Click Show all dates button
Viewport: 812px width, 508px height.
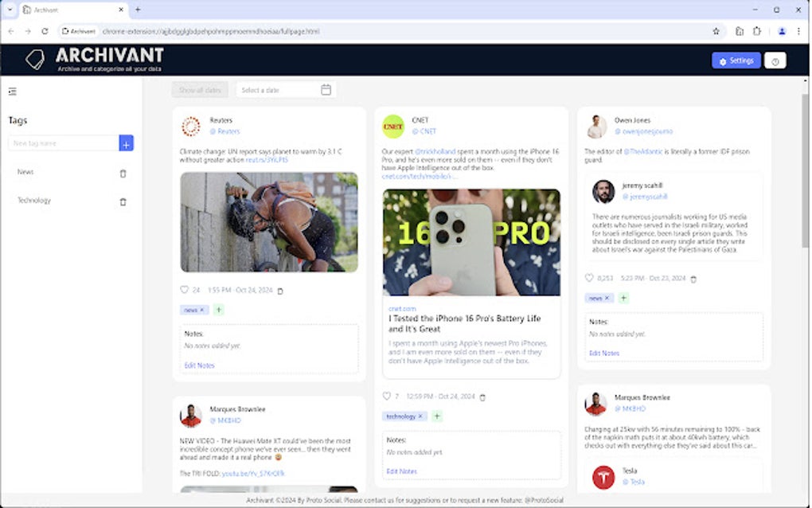coord(200,90)
